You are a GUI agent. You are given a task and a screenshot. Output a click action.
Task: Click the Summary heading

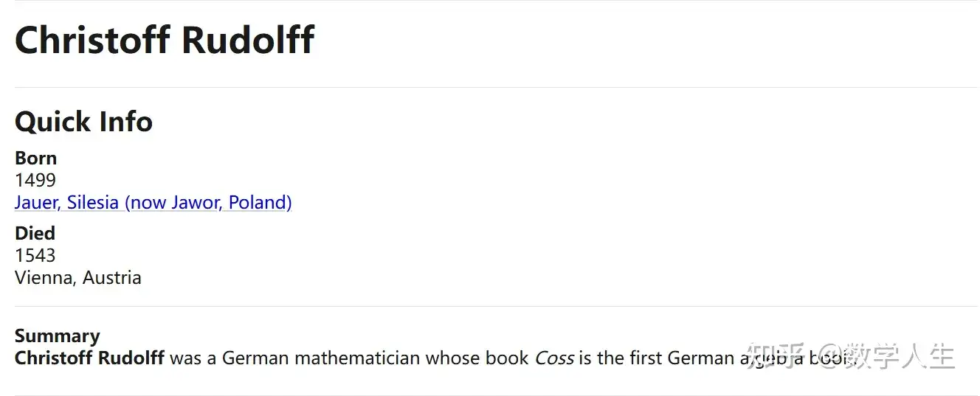(x=57, y=336)
